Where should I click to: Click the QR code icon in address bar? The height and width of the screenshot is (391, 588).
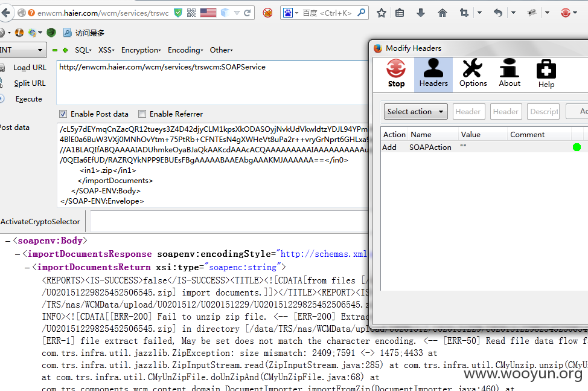click(x=191, y=13)
